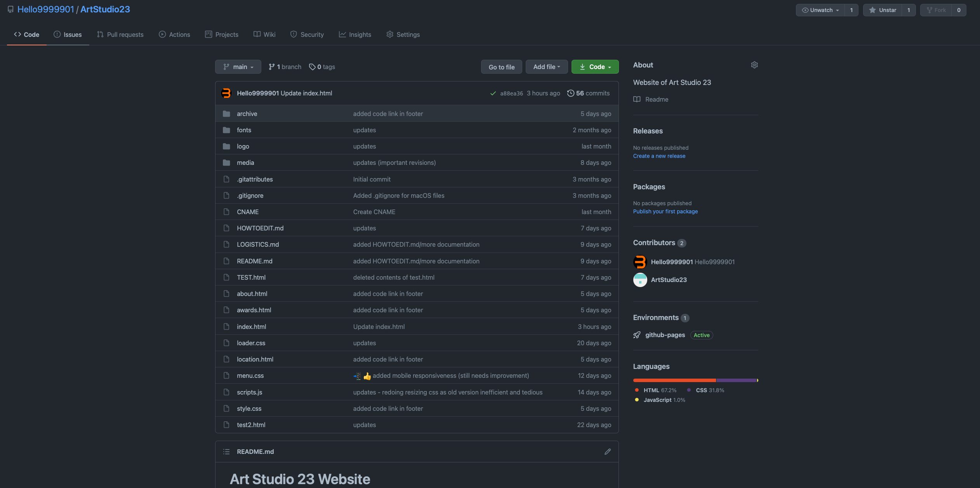Click the file icon for style.css
Viewport: 980px width, 488px height.
[x=226, y=408]
